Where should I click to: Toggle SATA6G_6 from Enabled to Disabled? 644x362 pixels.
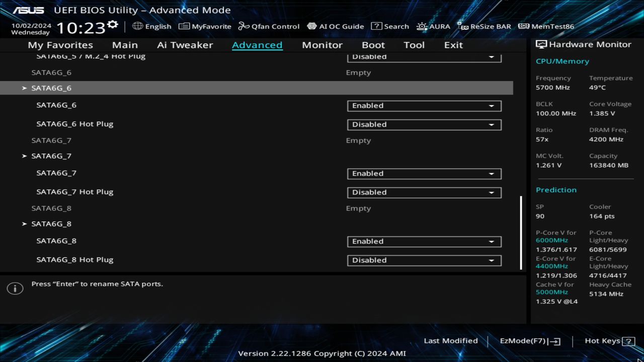tap(424, 106)
